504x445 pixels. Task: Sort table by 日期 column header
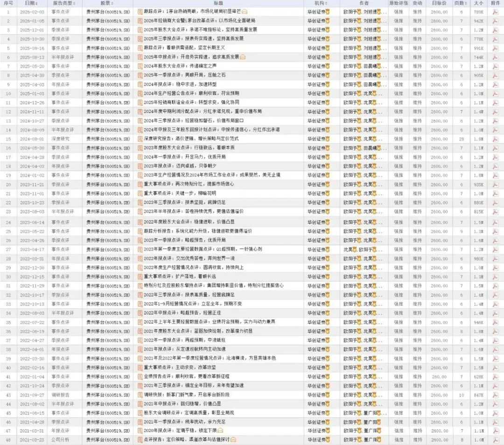pyautogui.click(x=31, y=3)
